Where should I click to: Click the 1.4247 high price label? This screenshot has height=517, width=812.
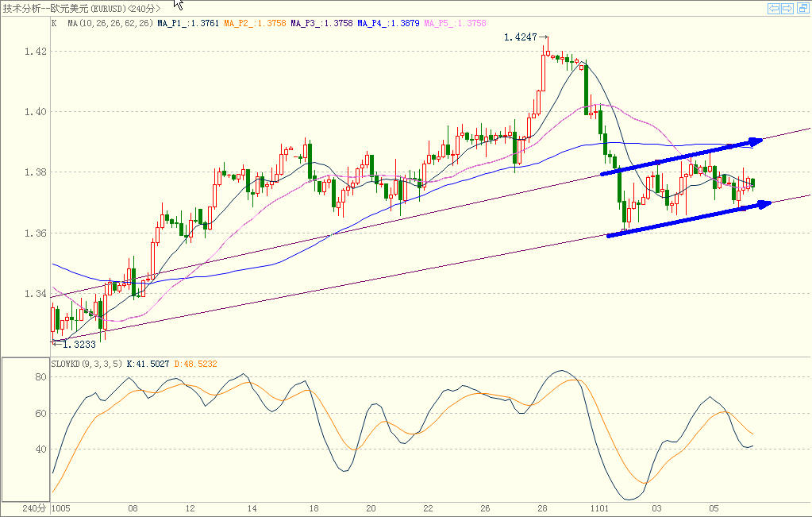click(521, 37)
